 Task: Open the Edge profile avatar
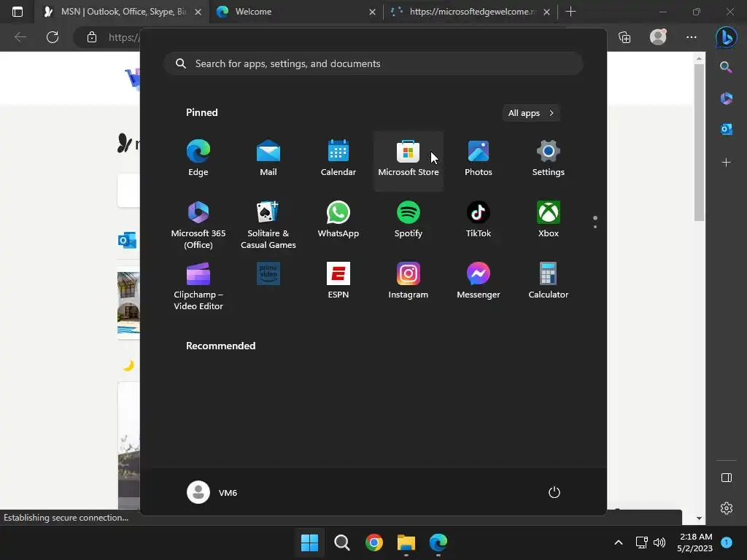659,36
